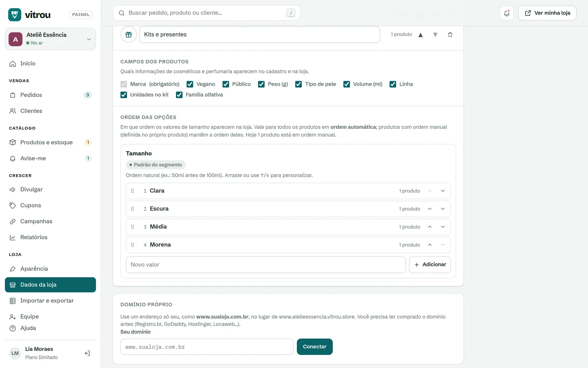Screen dimensions: 588x368
Task: Move Morena up using chevron
Action: pyautogui.click(x=430, y=245)
